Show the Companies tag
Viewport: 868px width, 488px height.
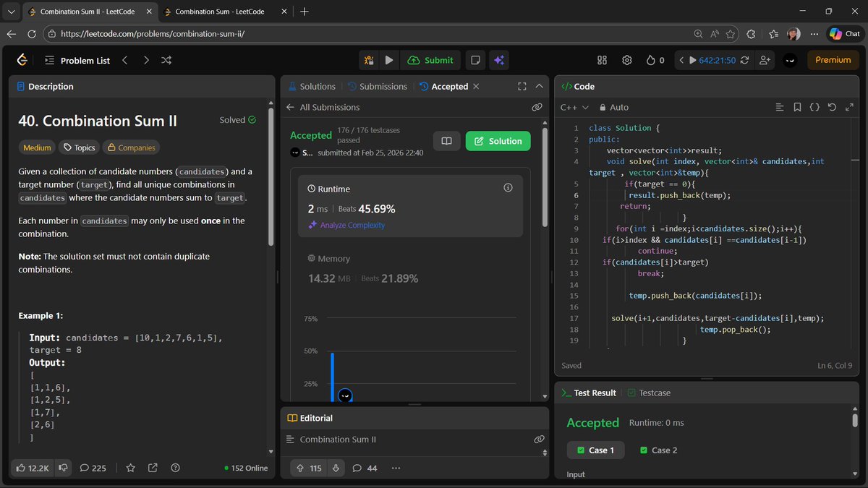click(x=131, y=147)
